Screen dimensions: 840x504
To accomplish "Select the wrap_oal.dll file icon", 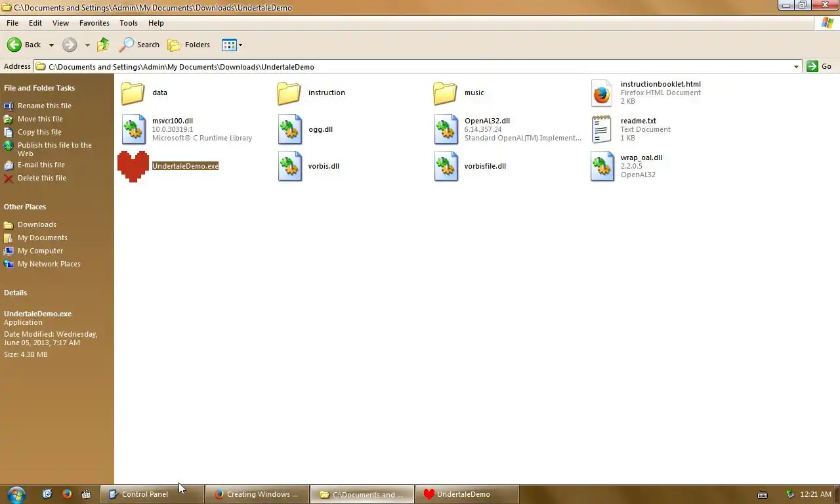I will click(602, 167).
